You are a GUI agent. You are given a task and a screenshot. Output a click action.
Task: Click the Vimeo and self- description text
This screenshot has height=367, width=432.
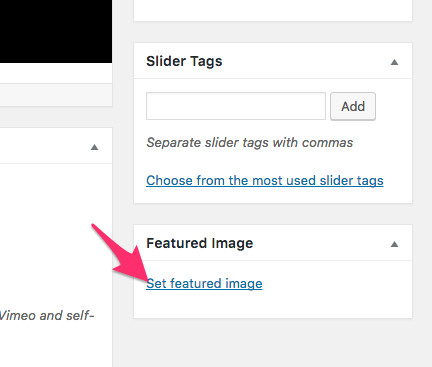point(47,315)
